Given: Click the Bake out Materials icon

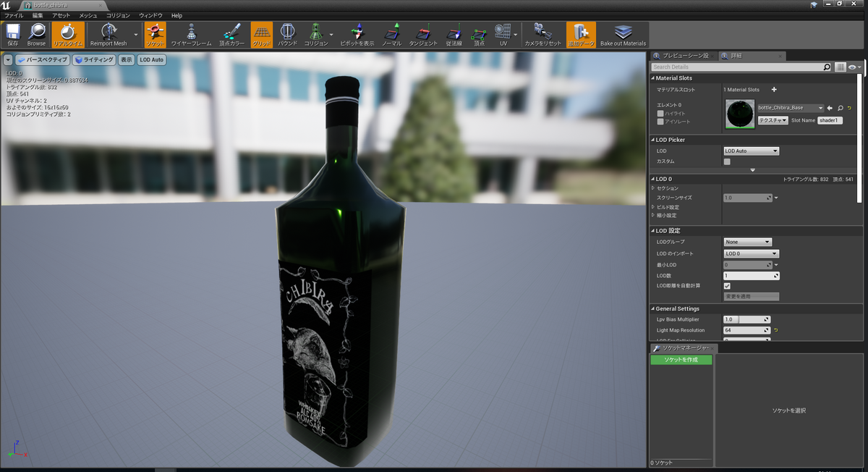Looking at the screenshot, I should [623, 34].
